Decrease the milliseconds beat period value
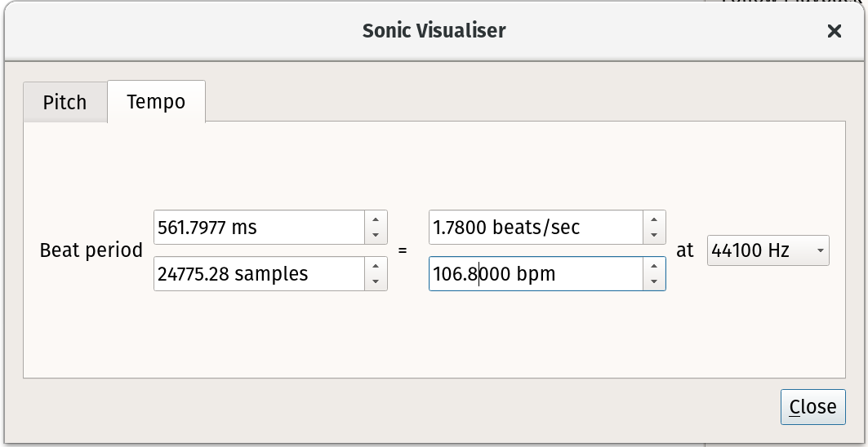 click(375, 236)
